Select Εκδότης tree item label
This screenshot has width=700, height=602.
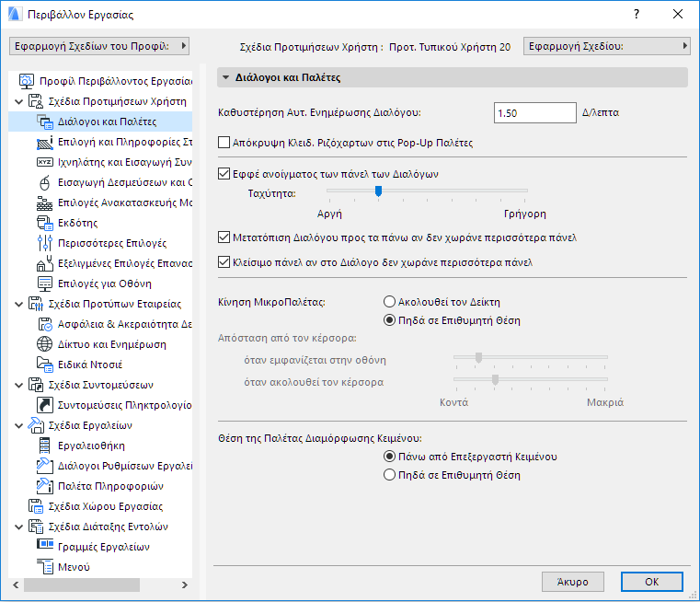(x=77, y=223)
